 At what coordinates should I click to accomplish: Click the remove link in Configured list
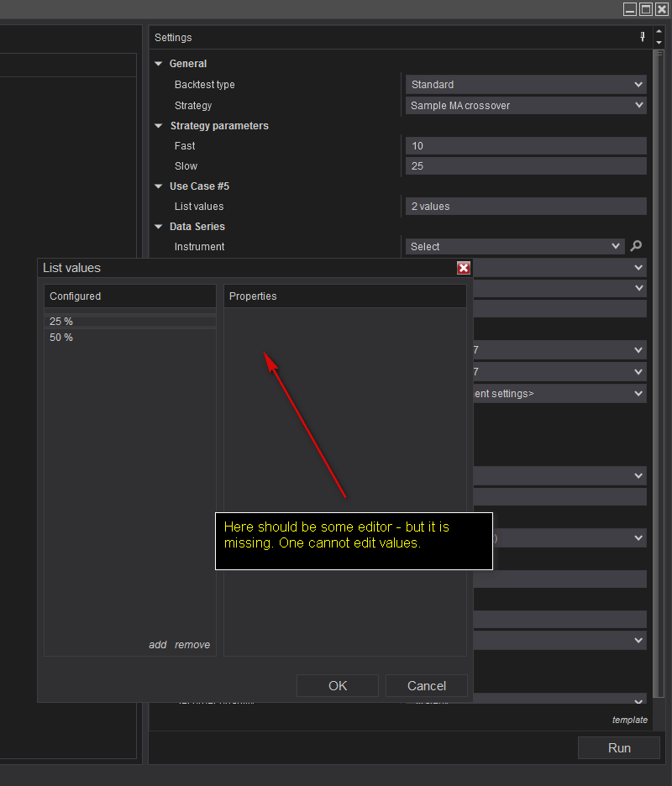tap(192, 645)
